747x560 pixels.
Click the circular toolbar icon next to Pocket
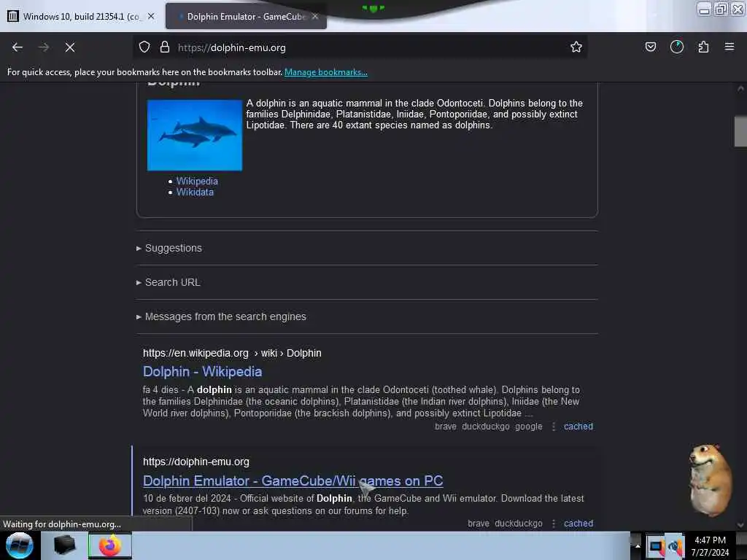[676, 47]
